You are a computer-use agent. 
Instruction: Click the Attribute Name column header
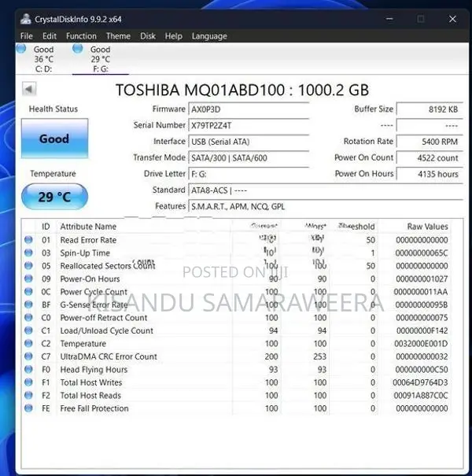(88, 227)
